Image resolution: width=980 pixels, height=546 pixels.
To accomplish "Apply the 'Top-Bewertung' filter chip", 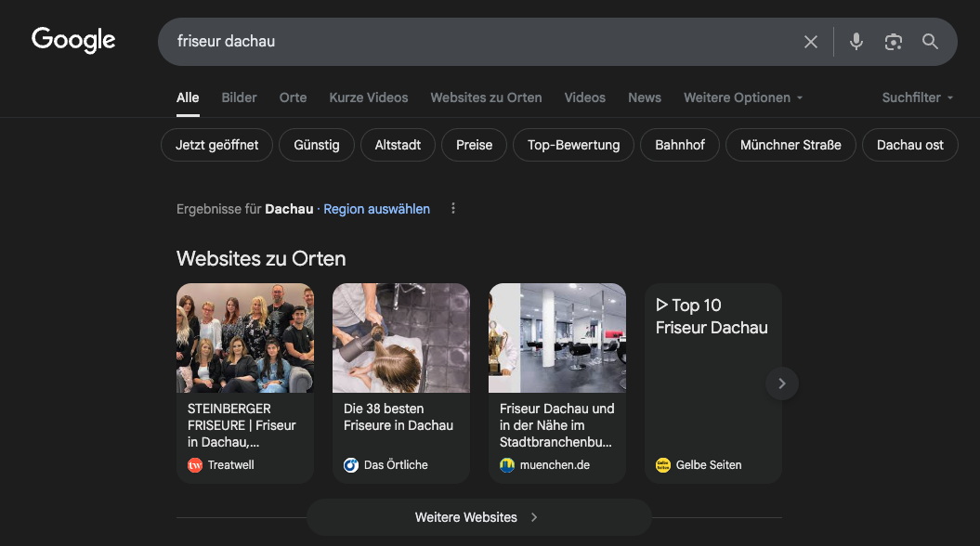I will coord(574,145).
